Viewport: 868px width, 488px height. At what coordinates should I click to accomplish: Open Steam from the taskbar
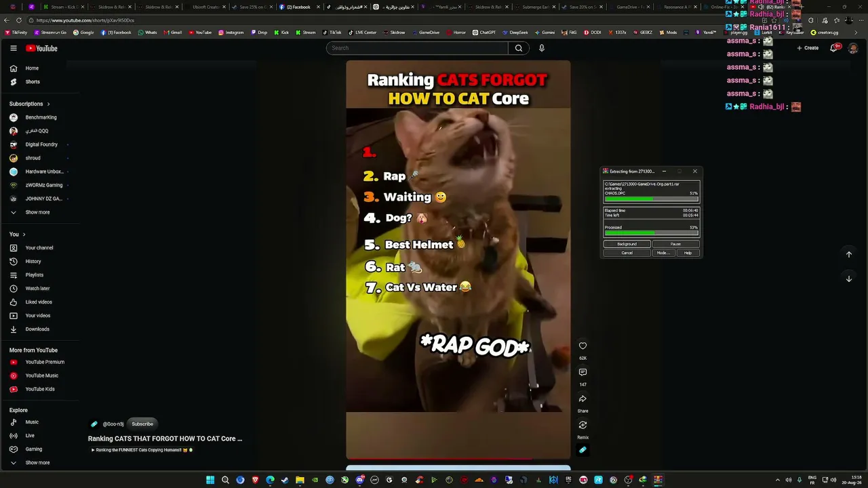tap(285, 480)
